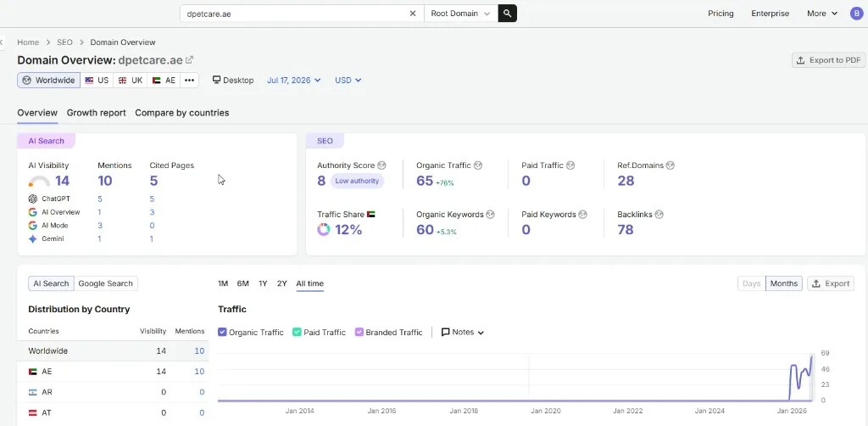Click the Low authority badge
Screen dimensions: 868x426
point(357,181)
